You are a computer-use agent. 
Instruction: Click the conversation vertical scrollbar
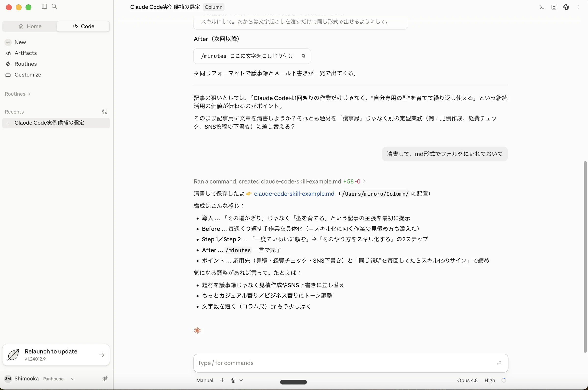[585, 257]
